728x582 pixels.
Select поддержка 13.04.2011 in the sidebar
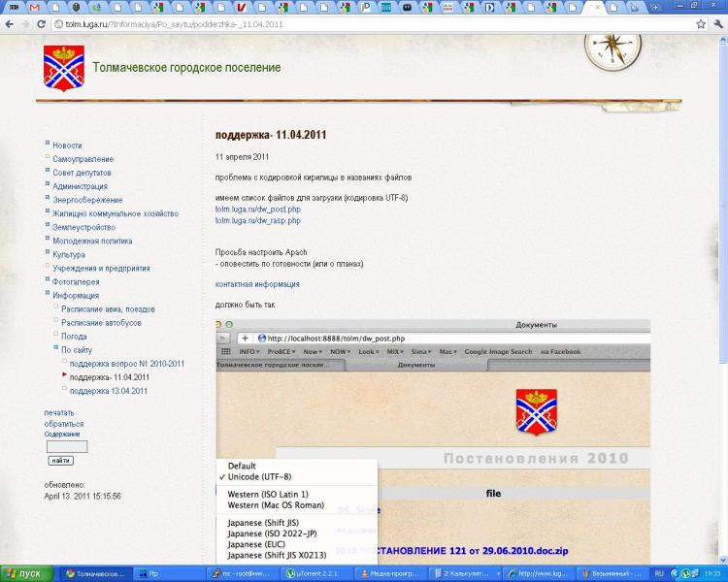(x=109, y=391)
